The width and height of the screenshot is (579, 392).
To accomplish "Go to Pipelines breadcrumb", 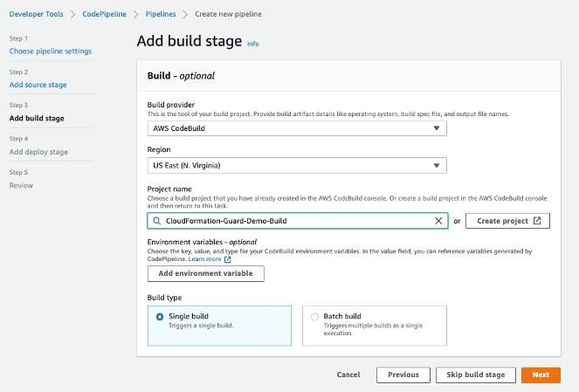I will click(x=161, y=14).
